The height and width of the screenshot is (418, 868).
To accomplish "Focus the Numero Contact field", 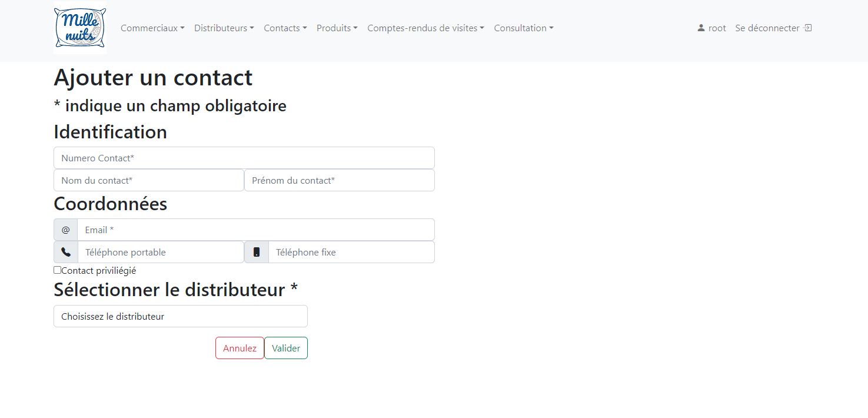I will 244,158.
